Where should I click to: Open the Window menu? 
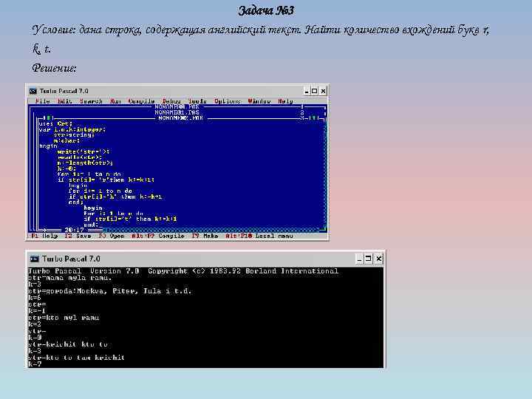pos(259,101)
